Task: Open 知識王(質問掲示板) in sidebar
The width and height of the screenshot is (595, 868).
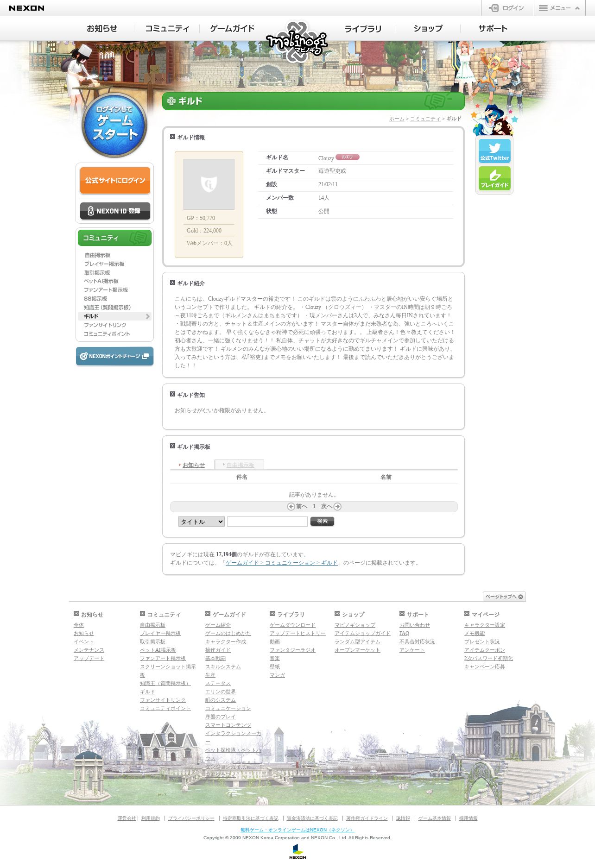Action: [x=108, y=308]
